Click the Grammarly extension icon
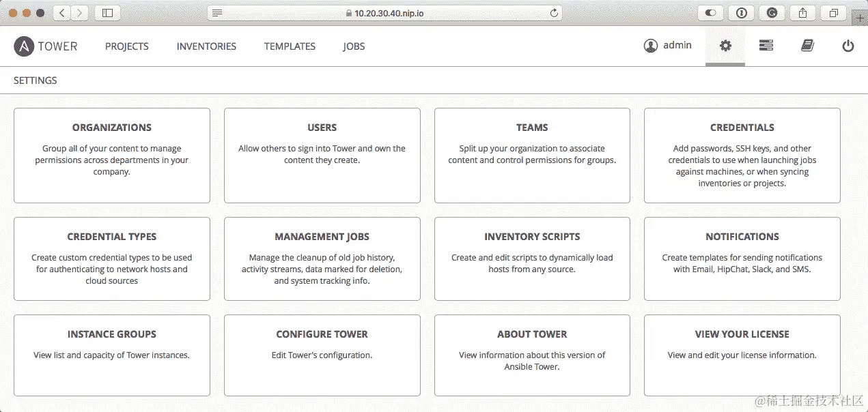The height and width of the screenshot is (412, 868). (x=772, y=12)
